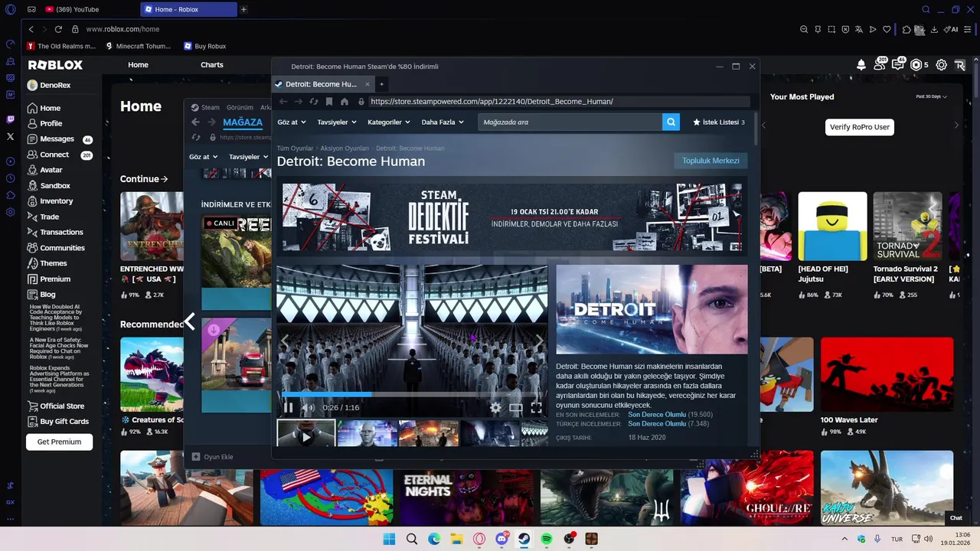Image resolution: width=980 pixels, height=551 pixels.
Task: Open Turkish reviews 'Son Derece Olumlu' (7.348)
Action: (x=657, y=424)
